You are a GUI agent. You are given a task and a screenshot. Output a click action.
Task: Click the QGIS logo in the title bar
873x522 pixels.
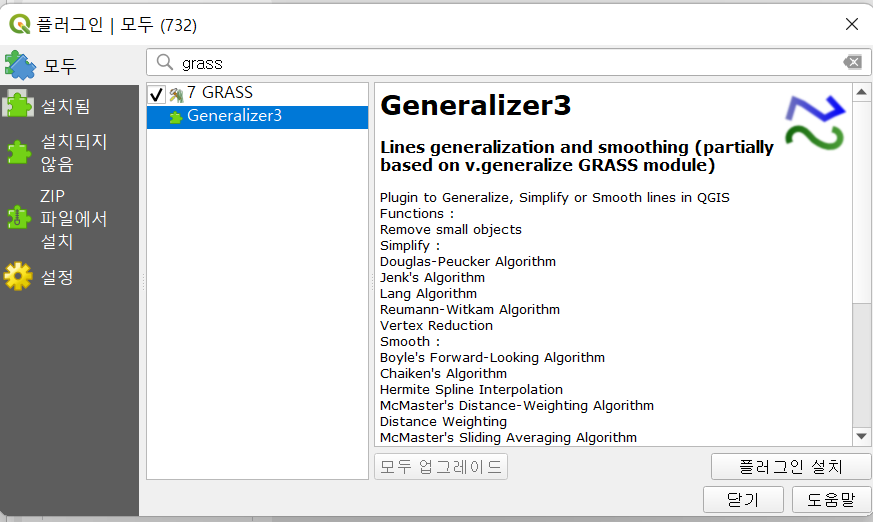coord(20,24)
